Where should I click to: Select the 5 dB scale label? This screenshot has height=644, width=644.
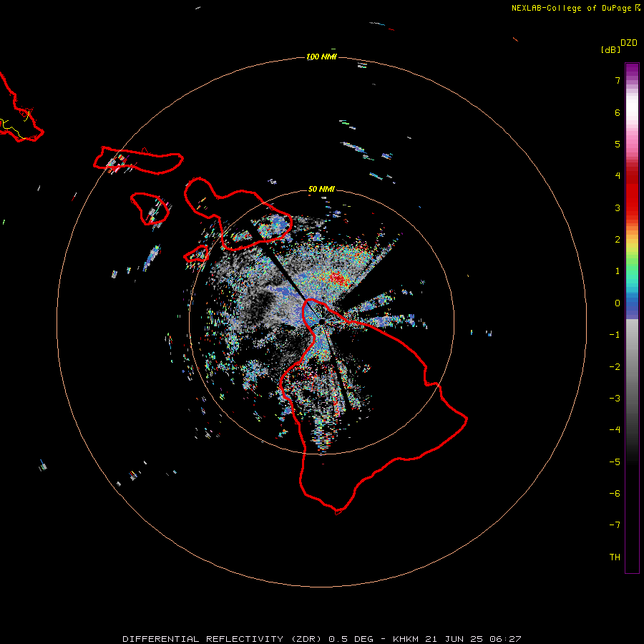click(x=618, y=144)
